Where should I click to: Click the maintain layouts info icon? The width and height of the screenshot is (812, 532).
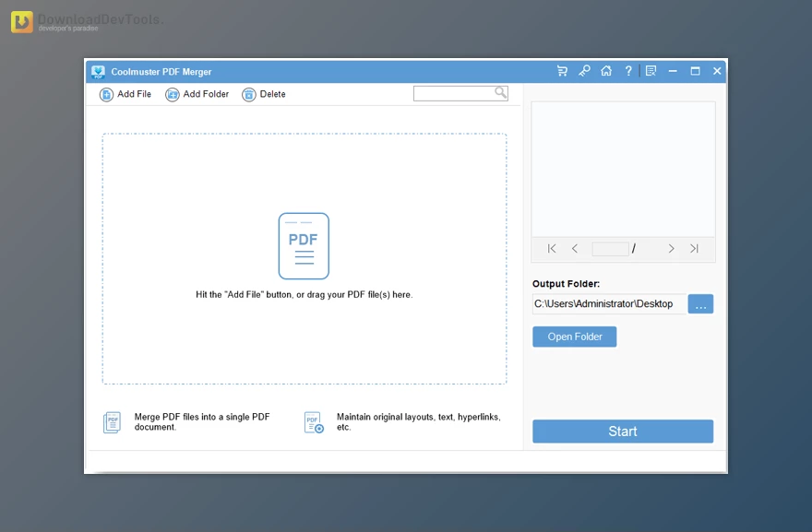[314, 421]
